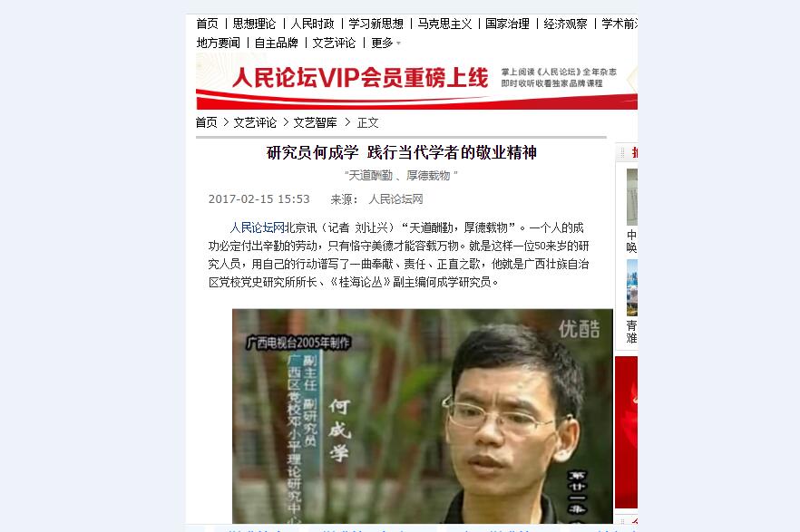Image resolution: width=800 pixels, height=532 pixels.
Task: Visit the 国家治理 channel
Action: click(x=507, y=24)
